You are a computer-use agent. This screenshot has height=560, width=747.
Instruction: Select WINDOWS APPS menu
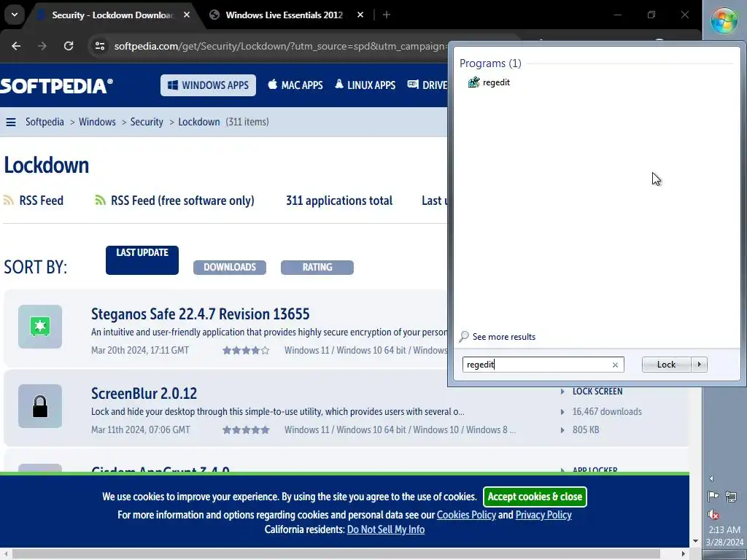tap(208, 85)
